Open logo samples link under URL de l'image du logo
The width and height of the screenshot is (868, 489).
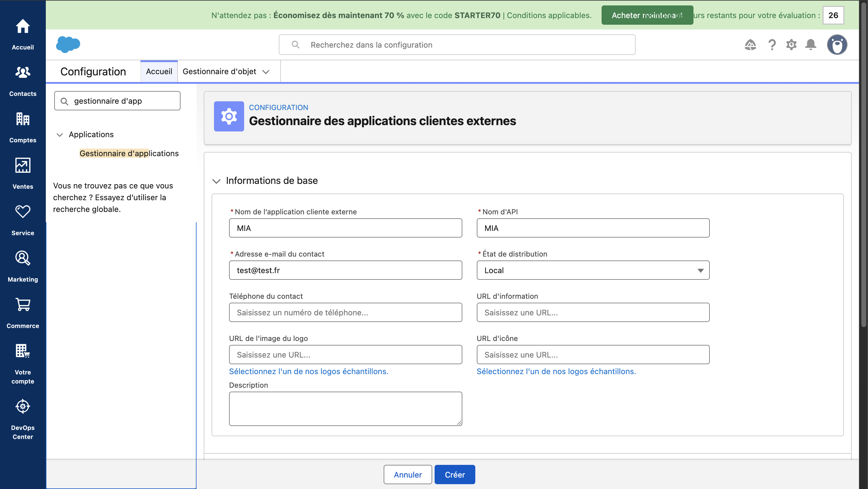coord(309,371)
